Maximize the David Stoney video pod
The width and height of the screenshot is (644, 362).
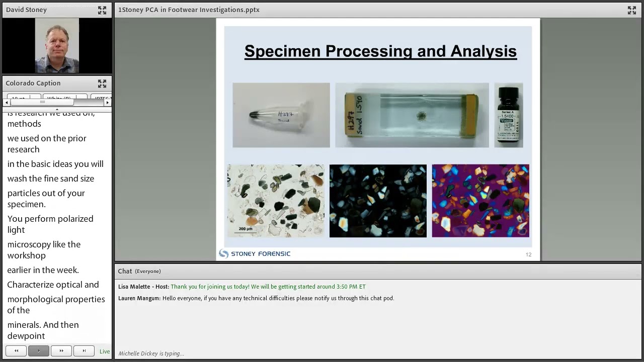(102, 10)
